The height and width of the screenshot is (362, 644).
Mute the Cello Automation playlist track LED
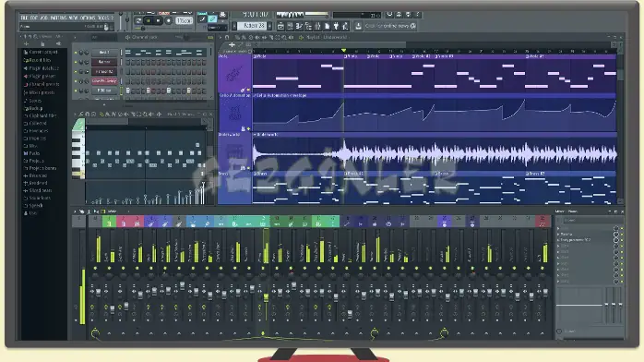click(248, 128)
